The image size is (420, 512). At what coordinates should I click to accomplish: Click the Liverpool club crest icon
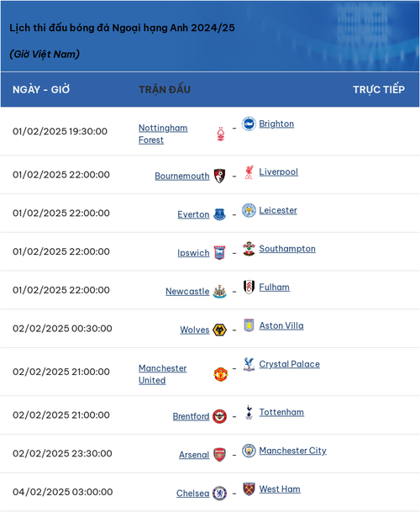249,172
